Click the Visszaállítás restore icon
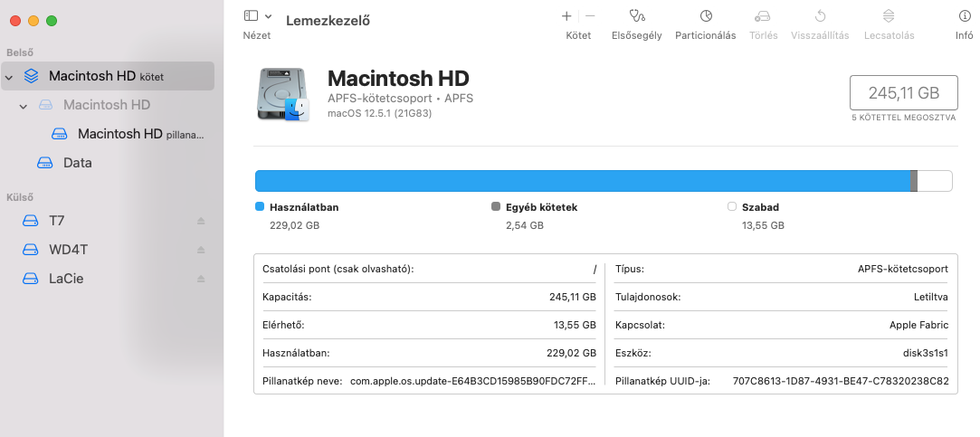 tap(821, 16)
